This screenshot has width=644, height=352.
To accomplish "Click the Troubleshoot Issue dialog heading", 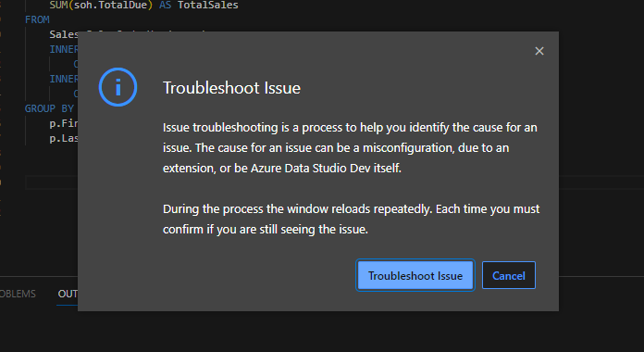I will 231,88.
